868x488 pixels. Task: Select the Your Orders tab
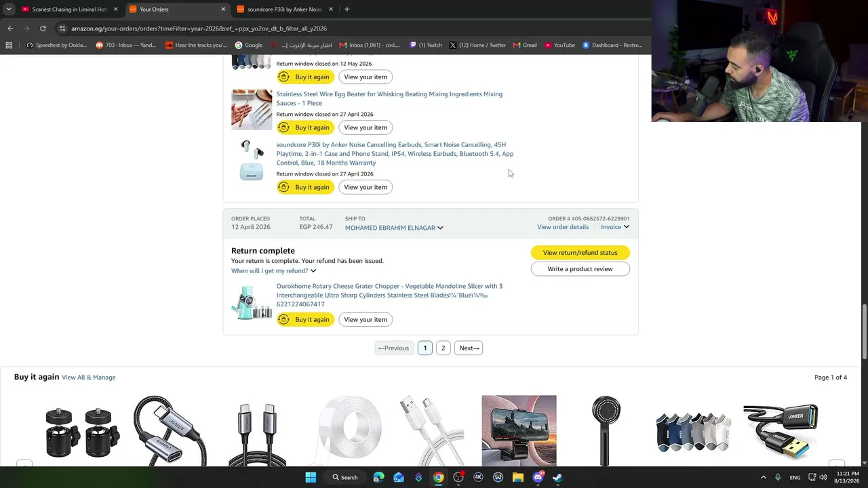coord(178,9)
